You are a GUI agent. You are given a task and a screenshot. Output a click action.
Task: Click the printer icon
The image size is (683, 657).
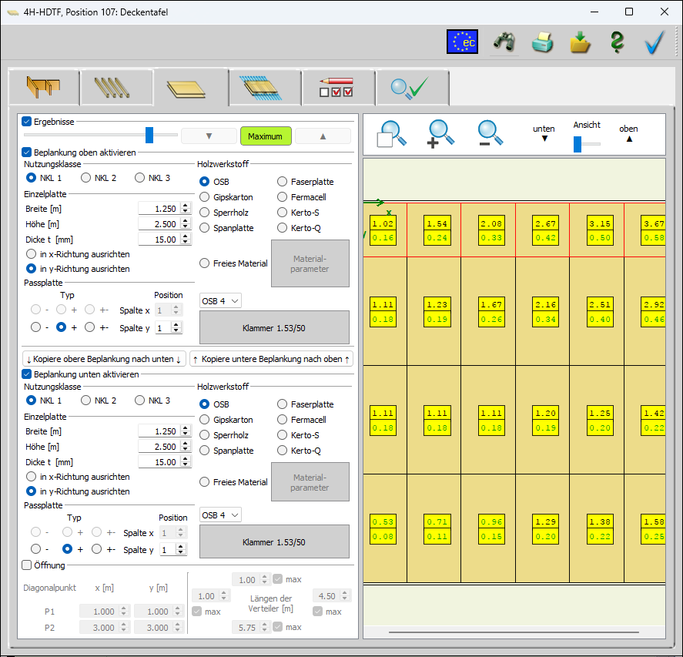coord(542,42)
